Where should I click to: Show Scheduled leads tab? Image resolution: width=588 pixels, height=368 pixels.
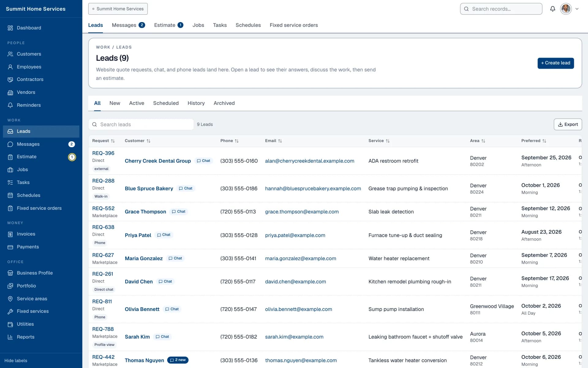[166, 103]
